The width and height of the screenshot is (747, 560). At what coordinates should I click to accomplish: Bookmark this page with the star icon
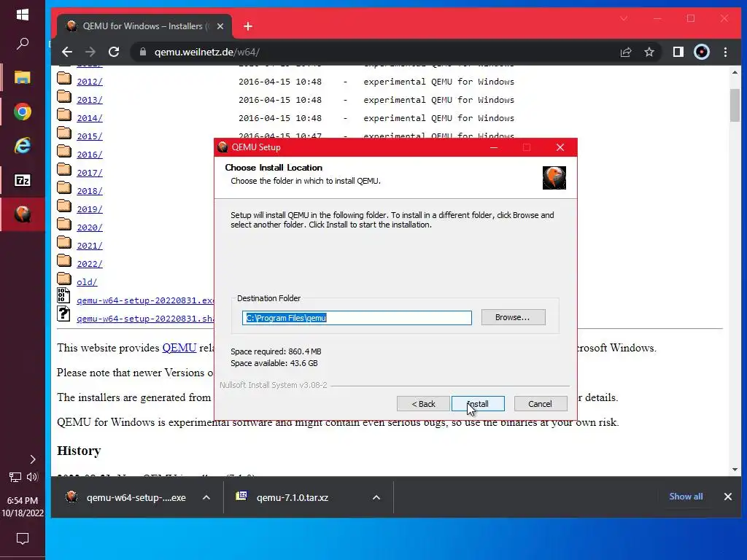[649, 52]
